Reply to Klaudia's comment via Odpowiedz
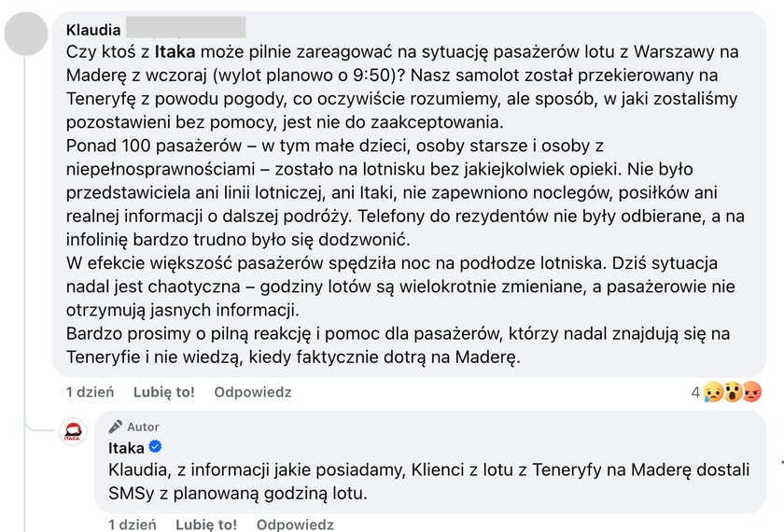This screenshot has height=532, width=784. tap(253, 393)
